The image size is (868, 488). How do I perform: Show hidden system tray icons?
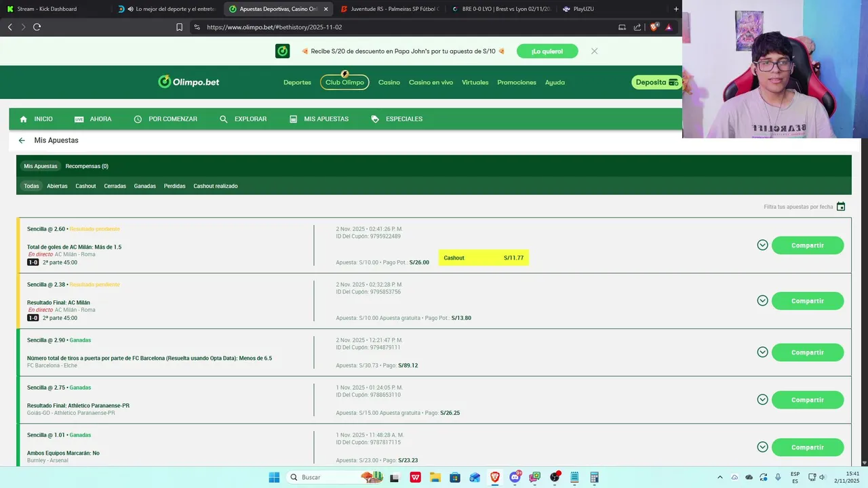(x=719, y=477)
